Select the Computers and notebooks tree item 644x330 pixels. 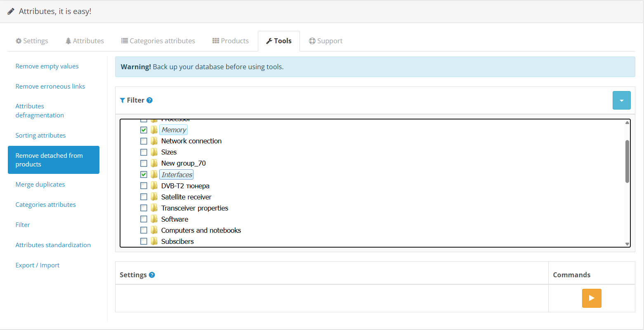click(201, 230)
